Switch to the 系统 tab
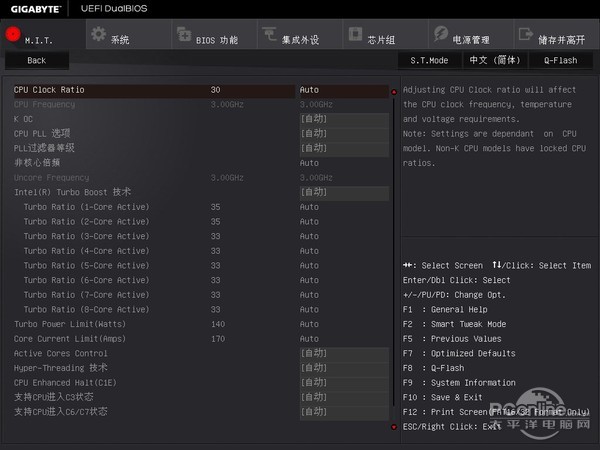The height and width of the screenshot is (450, 600). pos(129,34)
